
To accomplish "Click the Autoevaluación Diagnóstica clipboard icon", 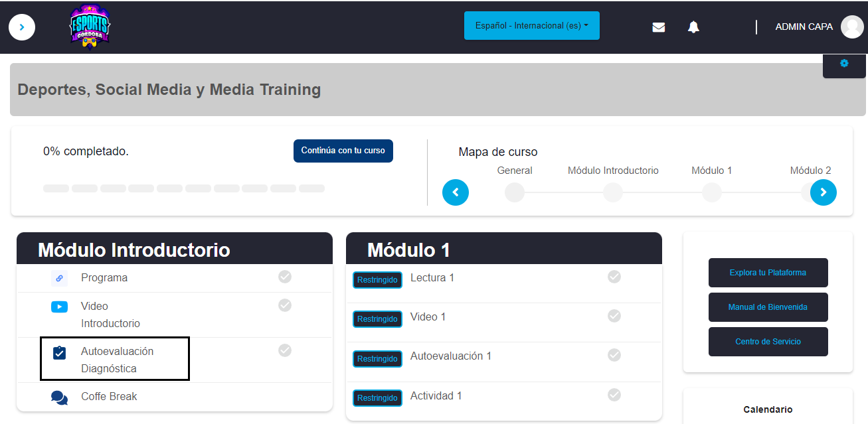I will [60, 352].
